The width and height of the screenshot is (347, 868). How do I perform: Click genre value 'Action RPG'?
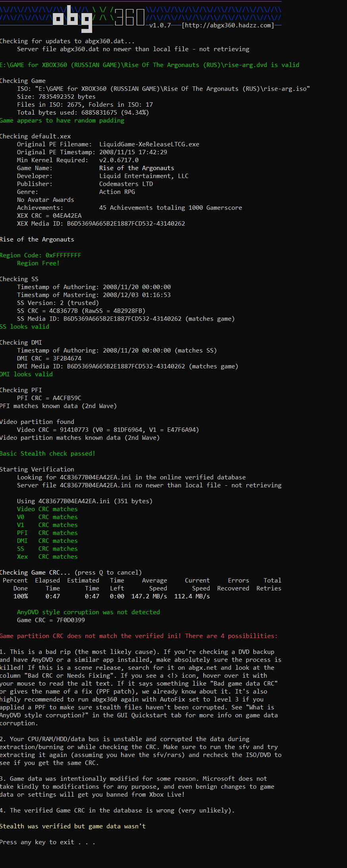[117, 192]
